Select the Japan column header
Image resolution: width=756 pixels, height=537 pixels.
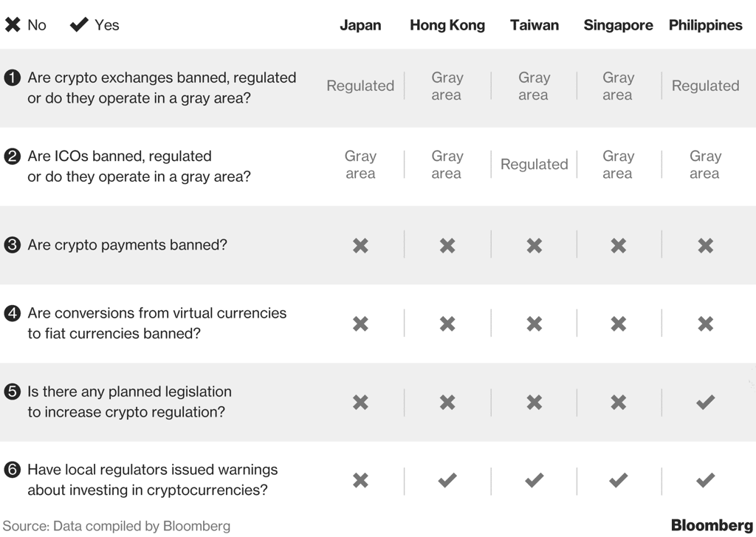coord(360,25)
